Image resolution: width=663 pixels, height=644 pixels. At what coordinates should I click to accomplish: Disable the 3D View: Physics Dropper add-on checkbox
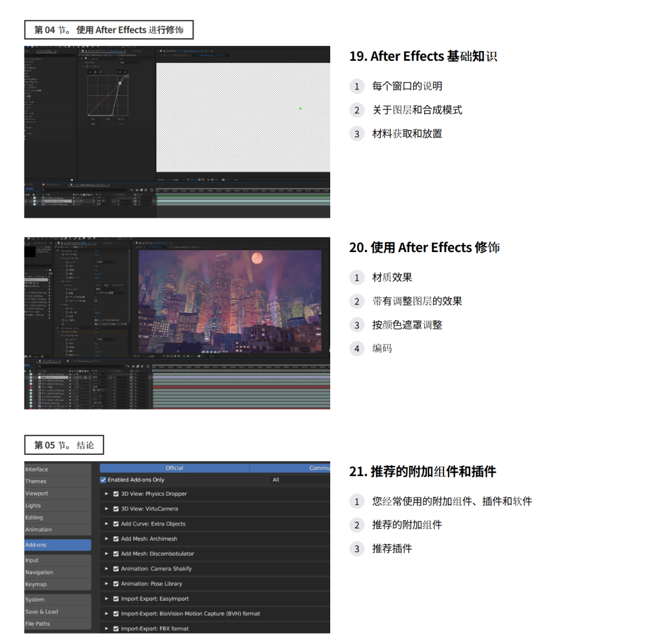(116, 494)
